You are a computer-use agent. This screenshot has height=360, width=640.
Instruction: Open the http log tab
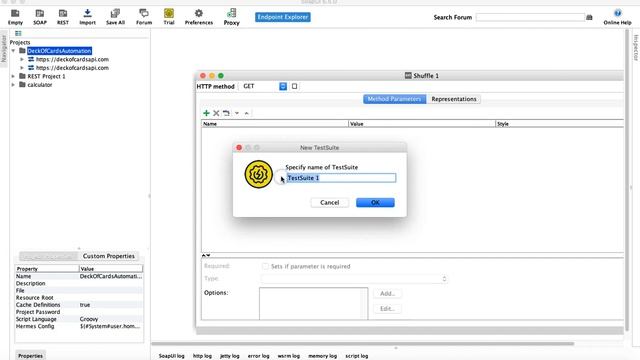click(202, 356)
